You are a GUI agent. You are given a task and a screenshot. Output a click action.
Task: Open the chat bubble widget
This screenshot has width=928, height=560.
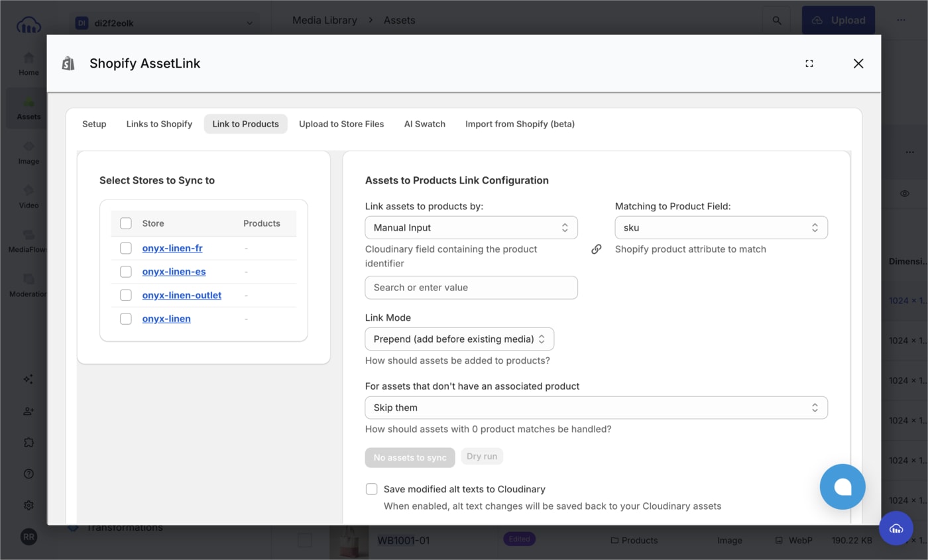pos(842,486)
